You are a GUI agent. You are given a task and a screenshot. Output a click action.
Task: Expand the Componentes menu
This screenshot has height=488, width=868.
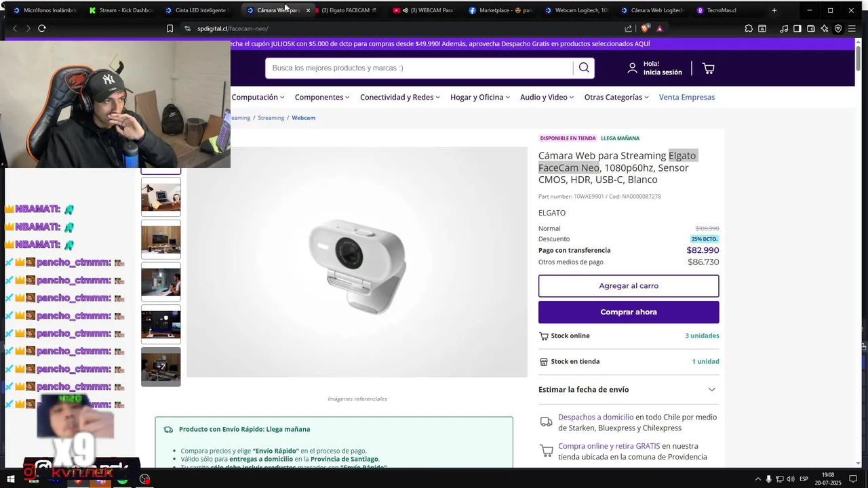pyautogui.click(x=322, y=97)
